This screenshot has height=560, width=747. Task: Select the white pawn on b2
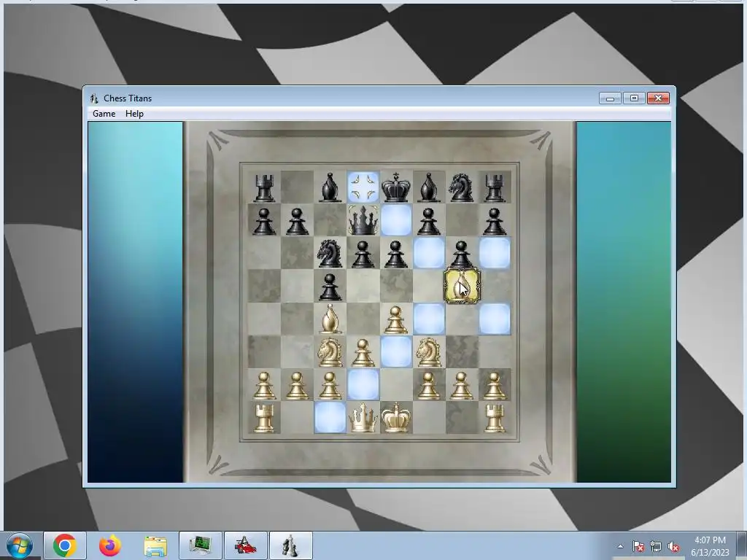point(298,386)
